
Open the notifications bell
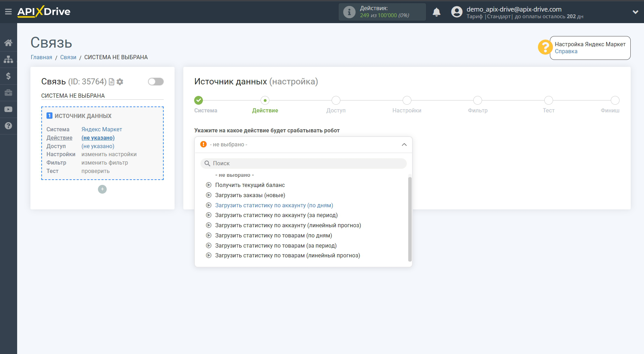pyautogui.click(x=437, y=12)
